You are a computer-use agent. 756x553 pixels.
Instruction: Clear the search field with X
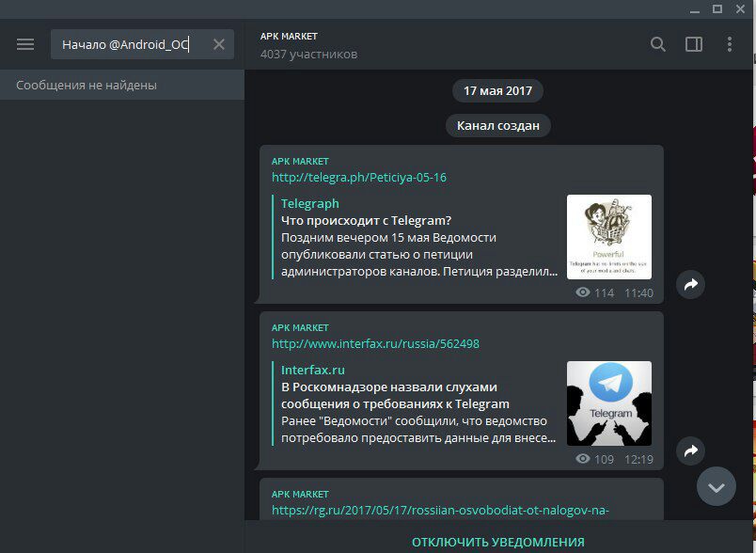click(x=219, y=44)
